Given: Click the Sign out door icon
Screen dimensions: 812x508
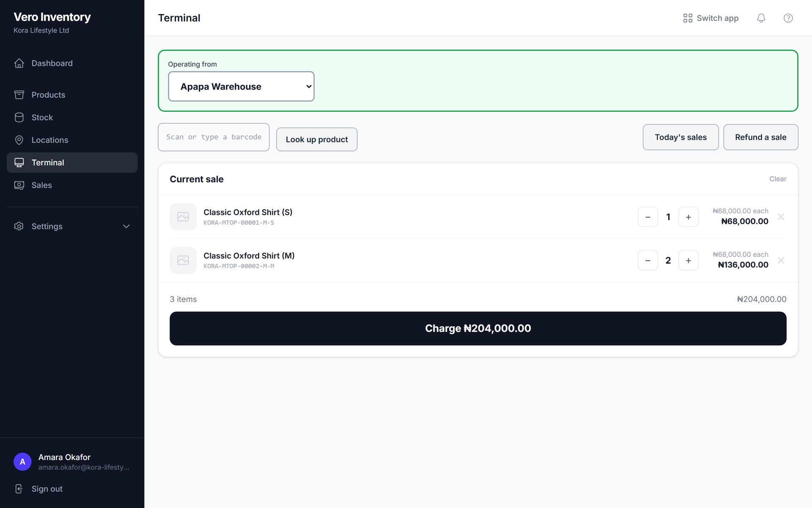Looking at the screenshot, I should point(19,489).
